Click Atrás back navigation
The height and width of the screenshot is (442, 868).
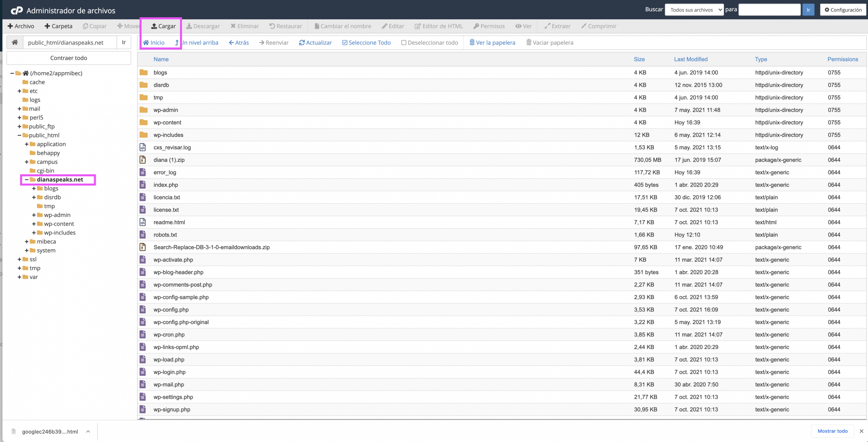coord(239,43)
